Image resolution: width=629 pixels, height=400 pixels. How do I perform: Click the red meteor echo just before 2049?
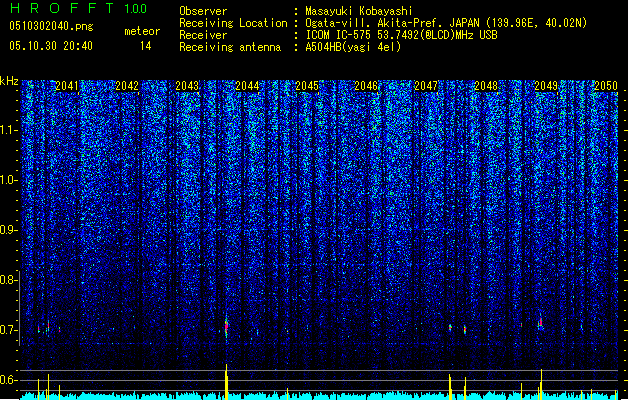[x=541, y=322]
